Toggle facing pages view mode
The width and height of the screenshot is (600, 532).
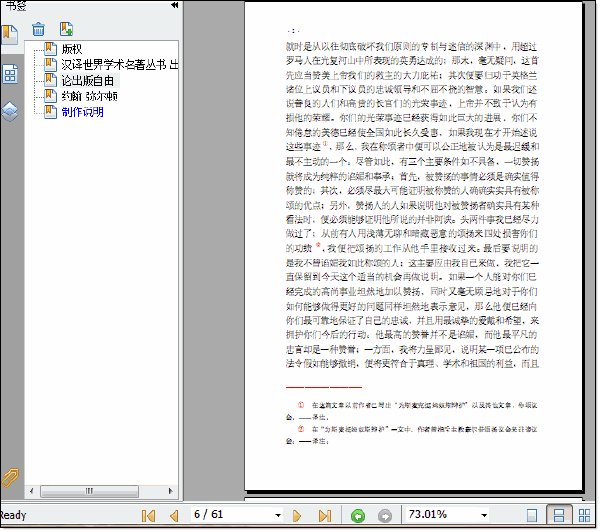(584, 516)
